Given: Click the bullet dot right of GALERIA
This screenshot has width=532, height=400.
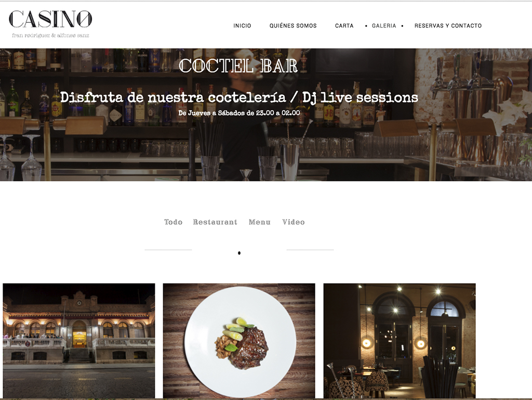Looking at the screenshot, I should point(403,26).
